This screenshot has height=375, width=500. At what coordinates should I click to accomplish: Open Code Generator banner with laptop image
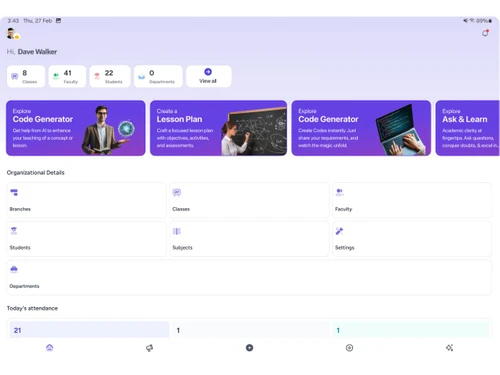coord(361,128)
